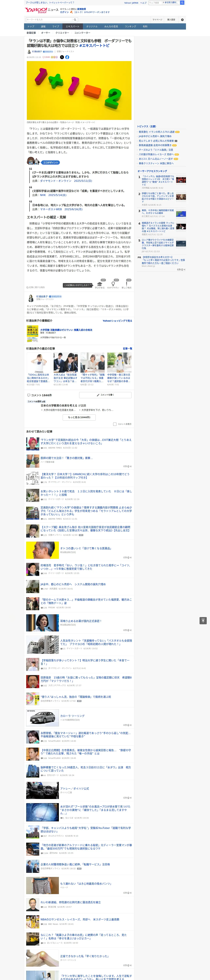Click the keyword input field
Screen dimensions: 210x980
(x=49, y=20)
